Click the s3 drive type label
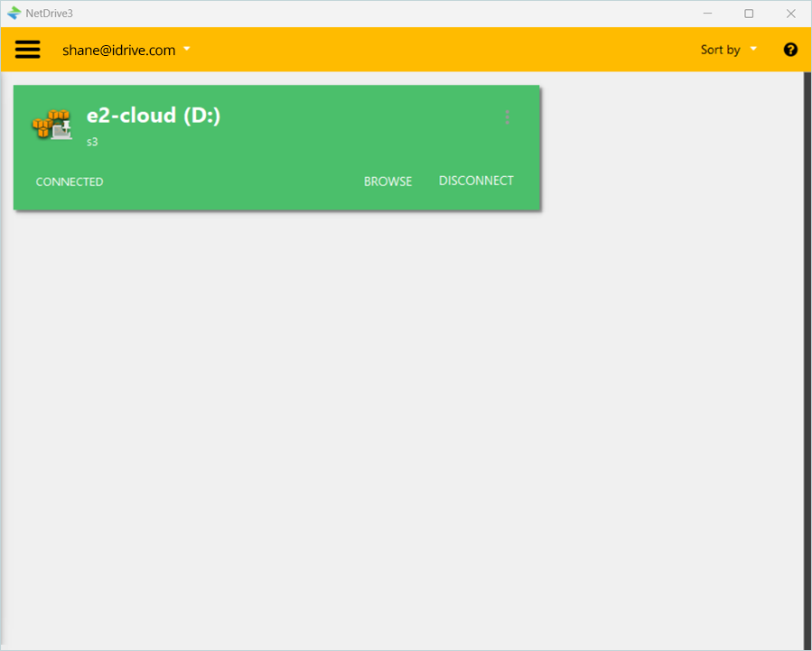This screenshot has height=651, width=812. 92,142
